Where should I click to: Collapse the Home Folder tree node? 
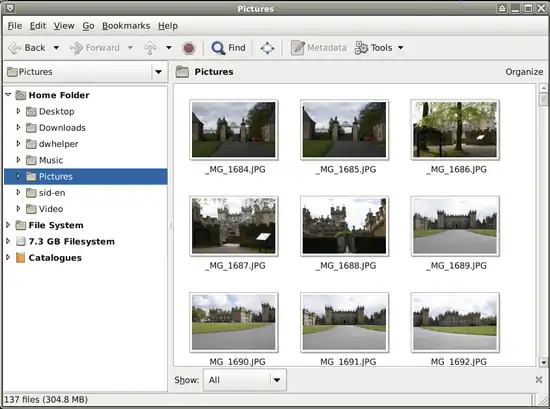8,95
